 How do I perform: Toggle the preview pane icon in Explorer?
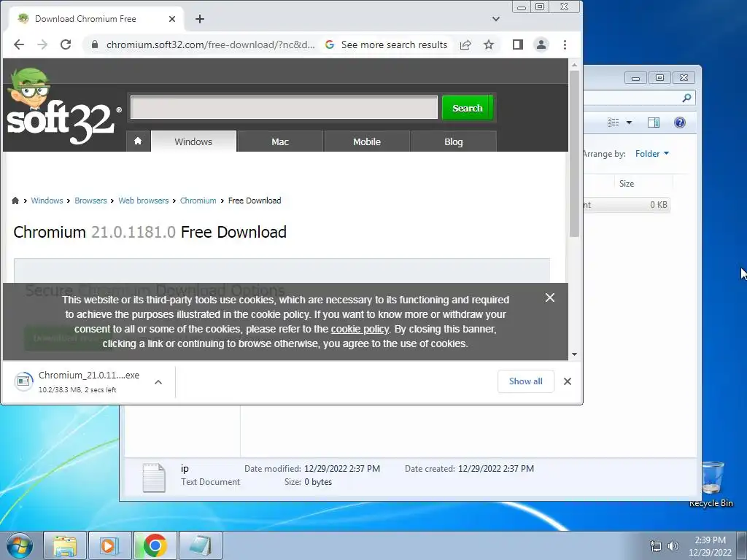(x=654, y=122)
